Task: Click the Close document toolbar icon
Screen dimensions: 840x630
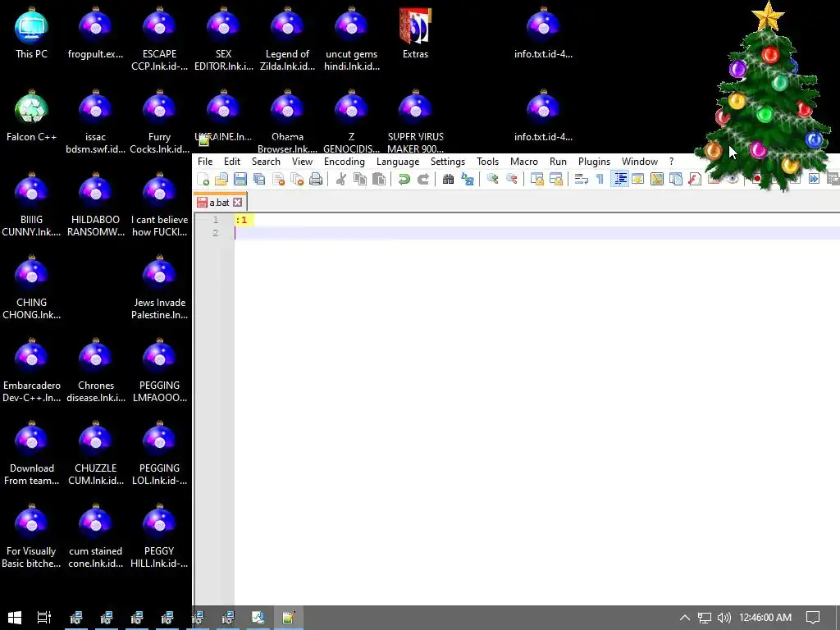Action: (278, 179)
